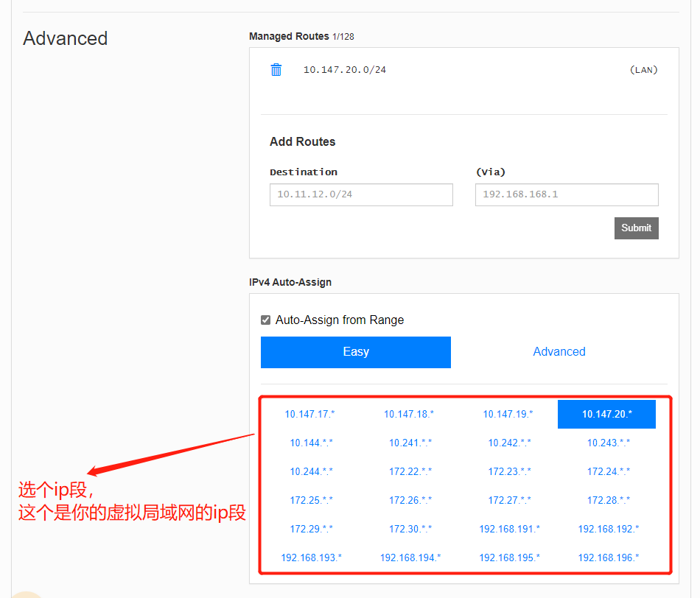Focus the Via gateway input field
Screen dimensions: 700x598
coord(567,194)
